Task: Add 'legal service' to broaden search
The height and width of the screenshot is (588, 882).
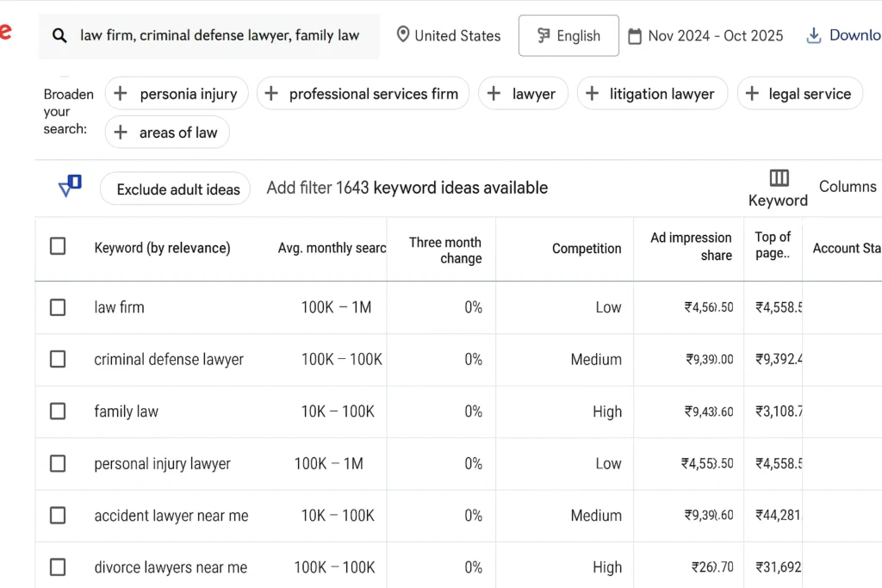Action: (799, 94)
